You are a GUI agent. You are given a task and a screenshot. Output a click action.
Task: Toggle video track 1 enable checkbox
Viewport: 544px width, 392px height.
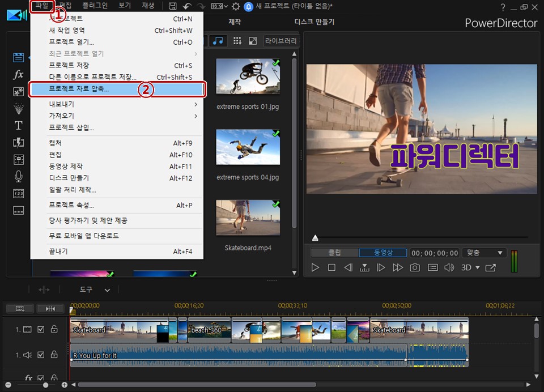[41, 329]
